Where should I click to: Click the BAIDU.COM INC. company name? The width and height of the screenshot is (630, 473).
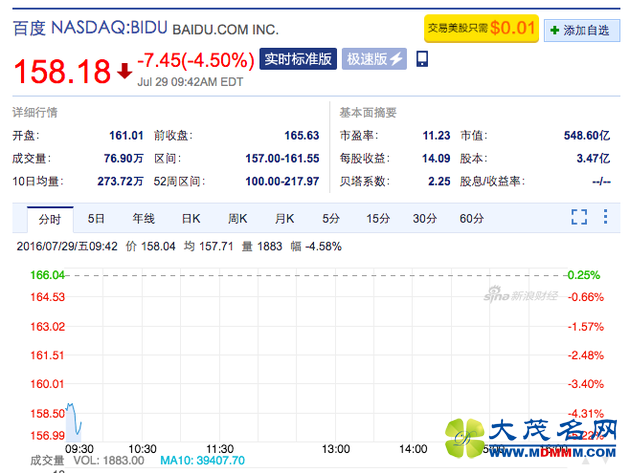[225, 30]
